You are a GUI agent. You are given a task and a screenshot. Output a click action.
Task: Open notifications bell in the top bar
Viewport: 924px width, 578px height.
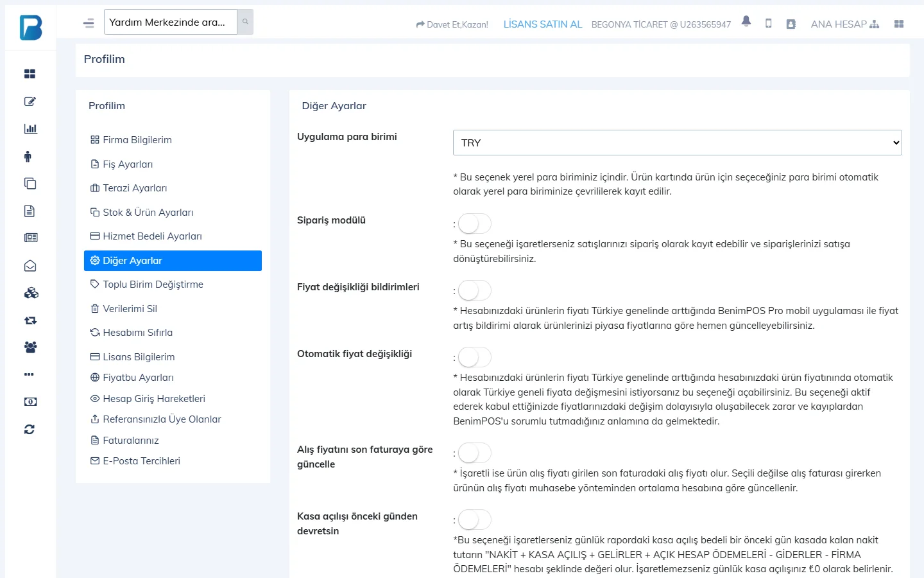click(x=746, y=22)
